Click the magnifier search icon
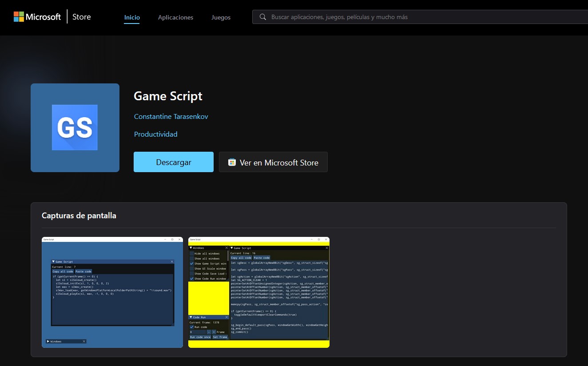This screenshot has width=588, height=366. (x=263, y=17)
